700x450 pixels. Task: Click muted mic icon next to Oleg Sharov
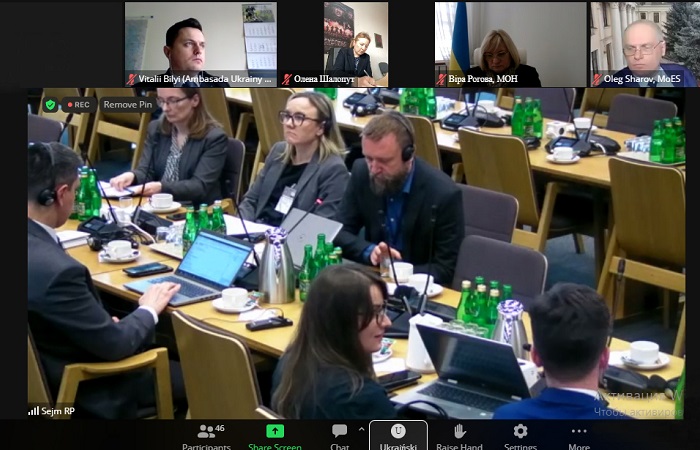tap(597, 79)
